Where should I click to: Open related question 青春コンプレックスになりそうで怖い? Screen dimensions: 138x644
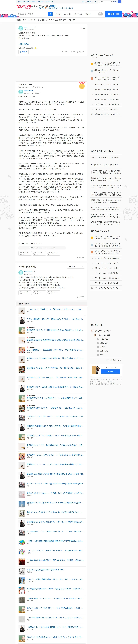(x=55, y=512)
